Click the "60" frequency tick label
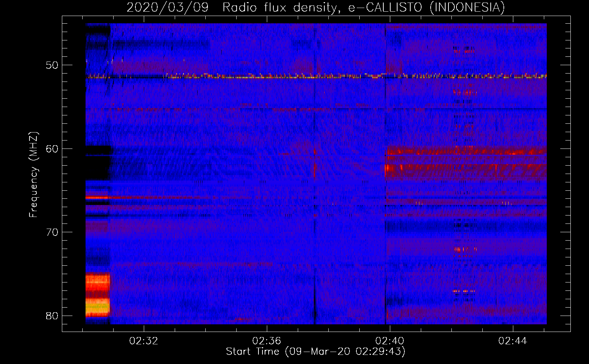This screenshot has width=589, height=364. [52, 149]
